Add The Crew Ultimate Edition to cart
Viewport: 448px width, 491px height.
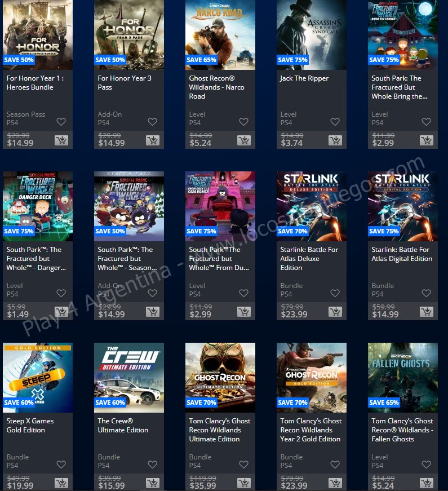pos(152,483)
